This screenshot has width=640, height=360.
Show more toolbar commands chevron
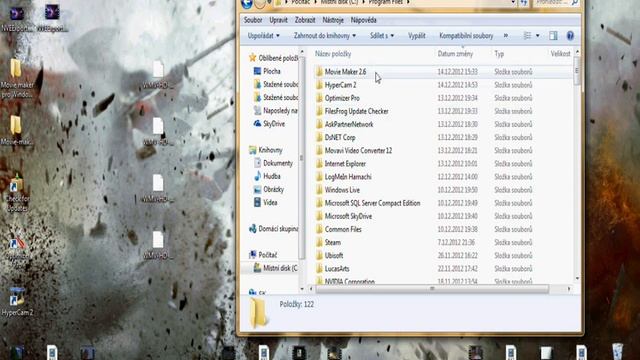506,36
